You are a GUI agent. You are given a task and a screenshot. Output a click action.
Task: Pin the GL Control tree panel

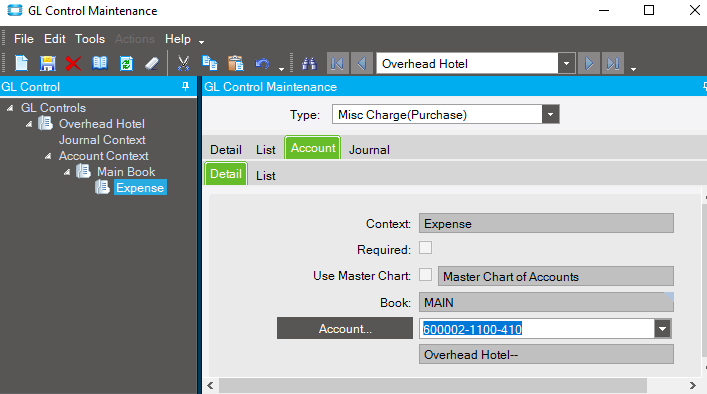185,86
